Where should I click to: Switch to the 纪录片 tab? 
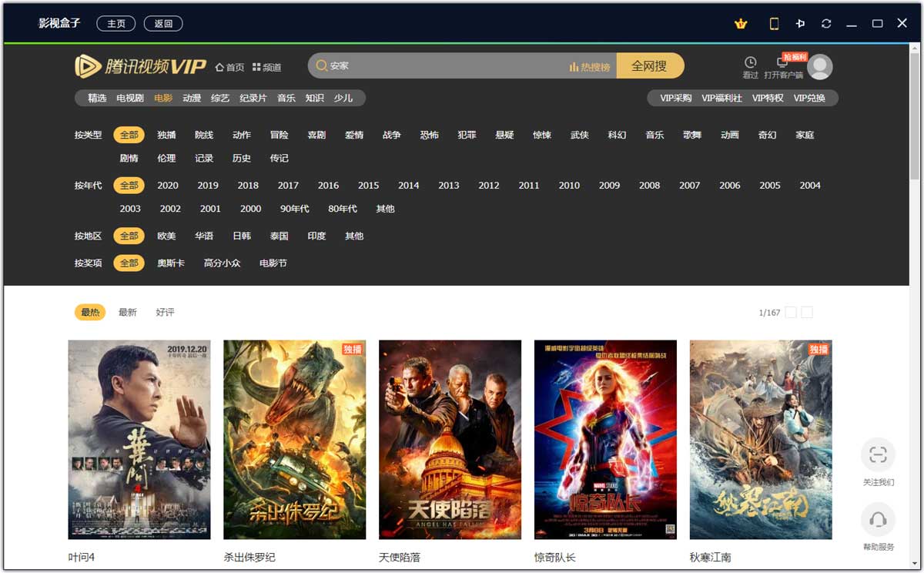(253, 98)
